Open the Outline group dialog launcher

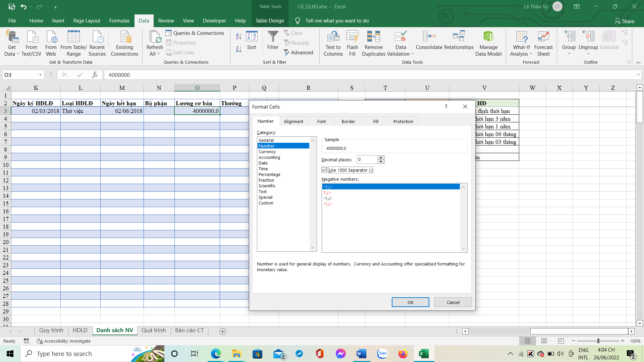point(629,62)
